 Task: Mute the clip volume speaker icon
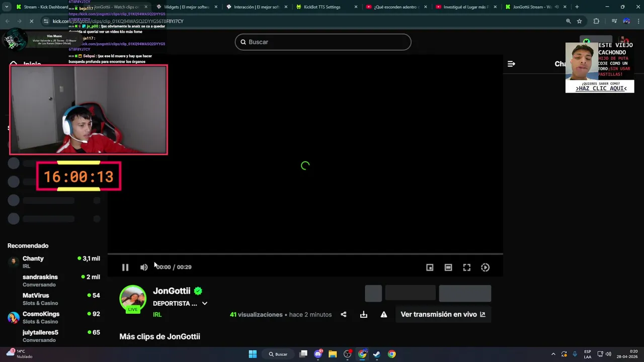(x=144, y=267)
